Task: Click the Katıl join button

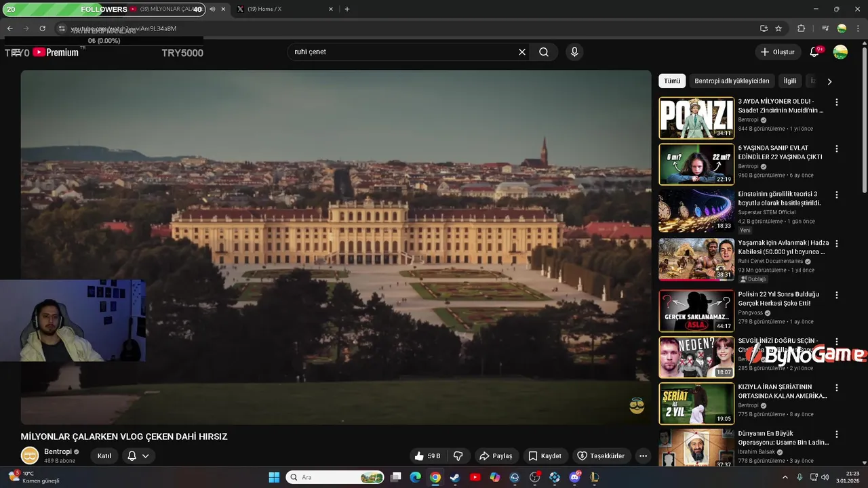Action: click(104, 456)
